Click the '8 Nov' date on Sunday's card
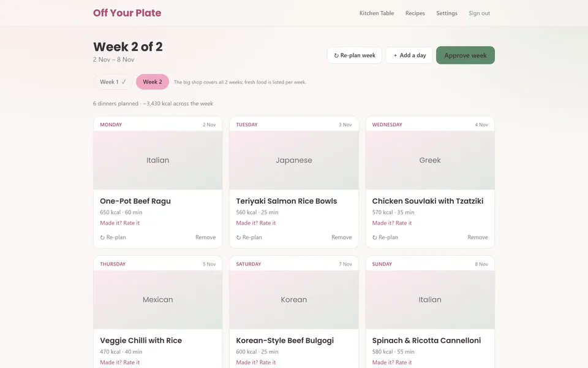The width and height of the screenshot is (588, 368). [481, 264]
